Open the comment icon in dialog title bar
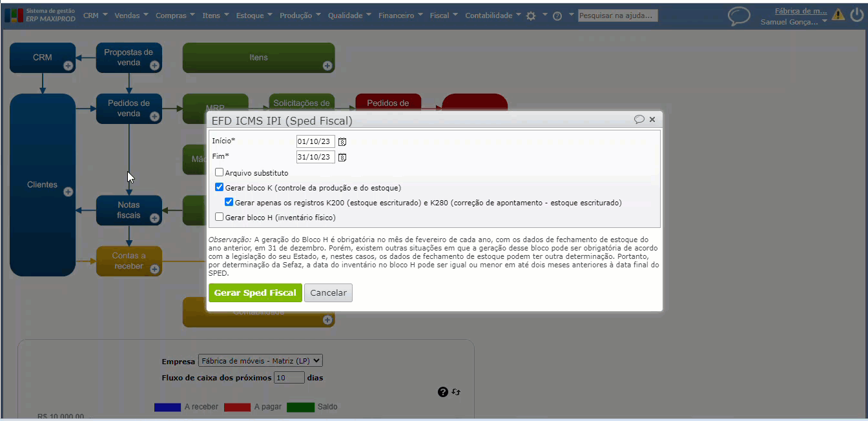Image resolution: width=868 pixels, height=421 pixels. coord(639,119)
